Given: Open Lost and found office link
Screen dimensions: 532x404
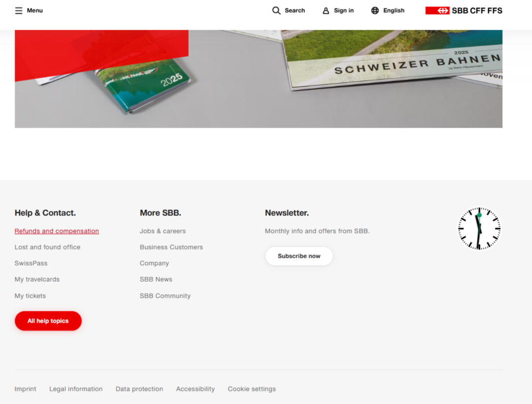Looking at the screenshot, I should click(47, 247).
